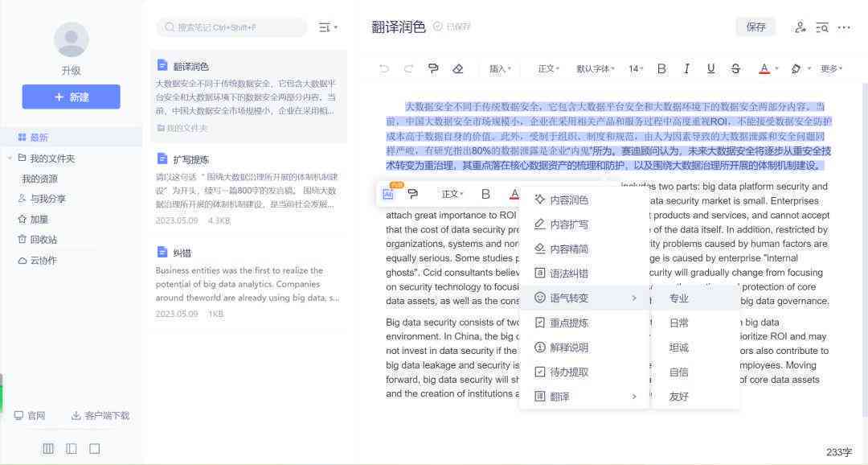Open highlight color dropdown arrow
Image resolution: width=868 pixels, height=465 pixels.
809,68
